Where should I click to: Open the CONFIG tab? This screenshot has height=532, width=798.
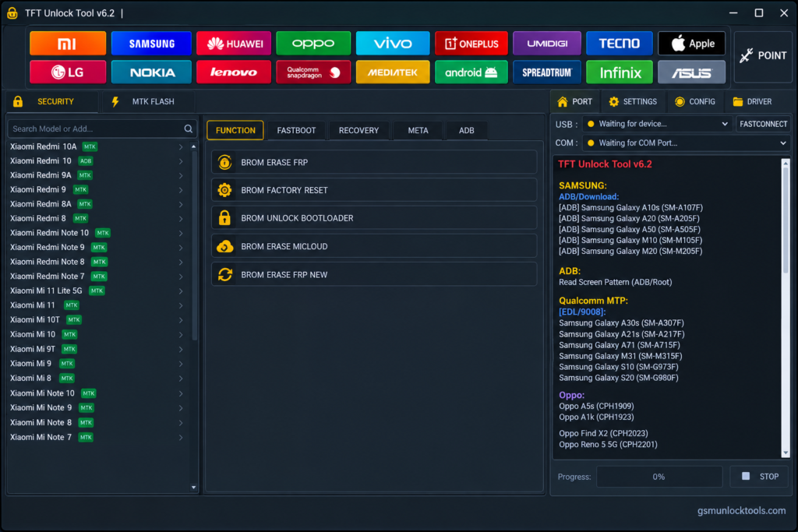695,102
